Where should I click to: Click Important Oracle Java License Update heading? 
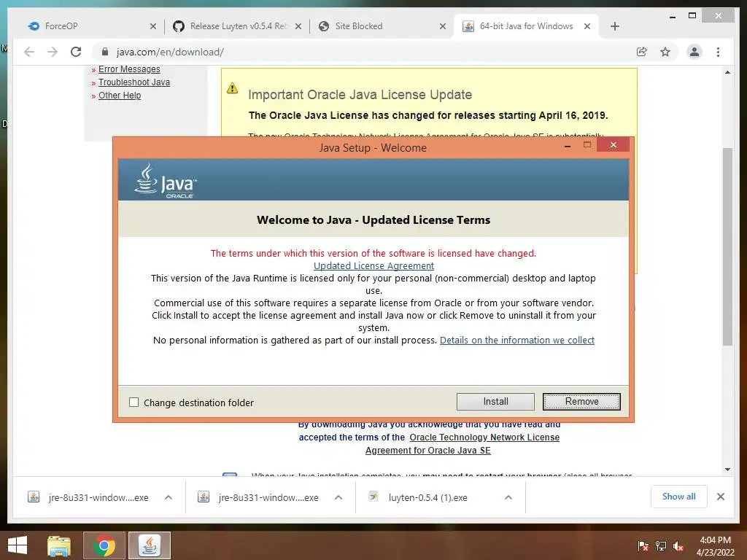click(x=360, y=95)
